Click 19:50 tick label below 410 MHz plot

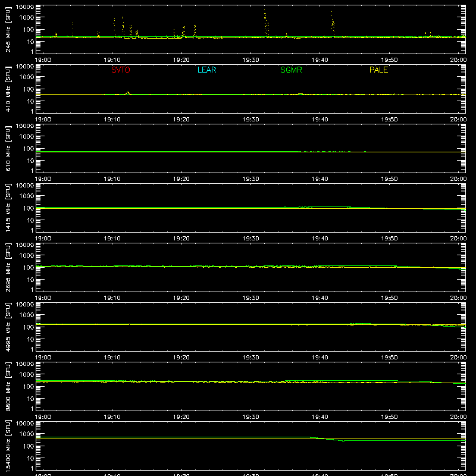point(389,120)
